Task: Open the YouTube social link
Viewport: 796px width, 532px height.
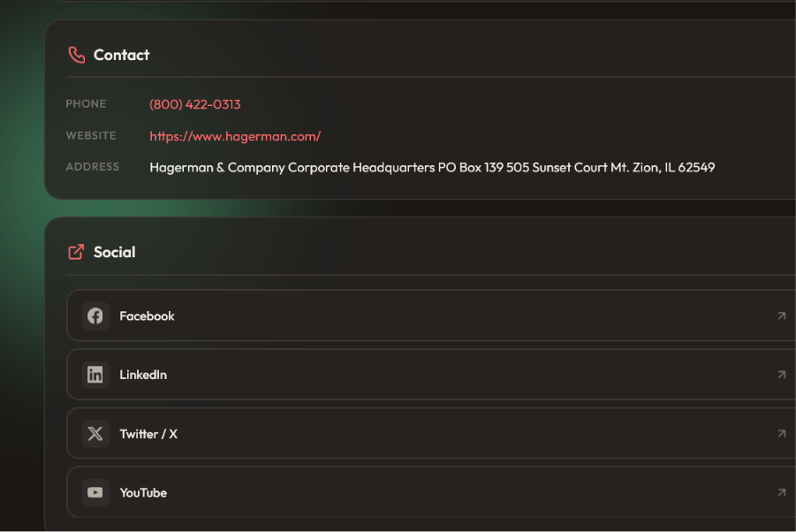Action: point(431,492)
